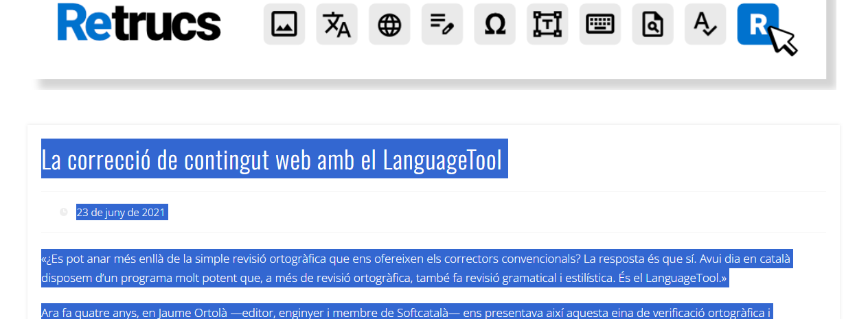Click the Retrucs logo
Image resolution: width=868 pixels, height=319 pixels.
(139, 23)
